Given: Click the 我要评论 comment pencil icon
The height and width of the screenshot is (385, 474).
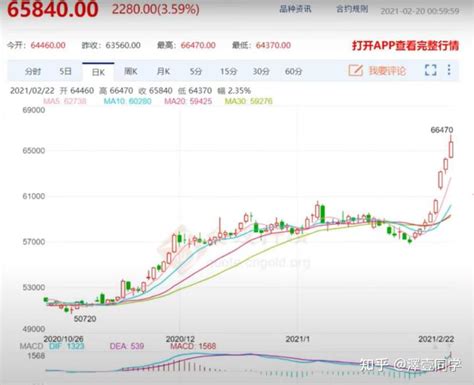Looking at the screenshot, I should click(355, 70).
